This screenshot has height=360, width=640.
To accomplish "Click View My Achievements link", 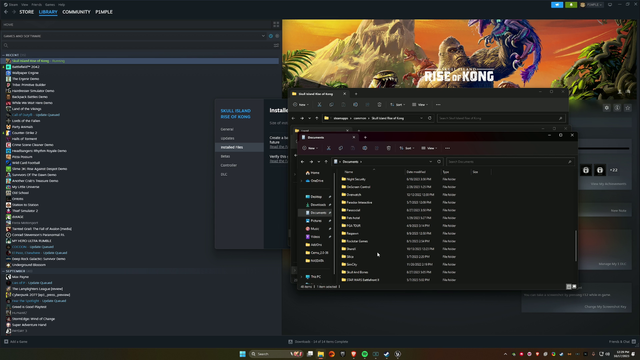I will (608, 184).
